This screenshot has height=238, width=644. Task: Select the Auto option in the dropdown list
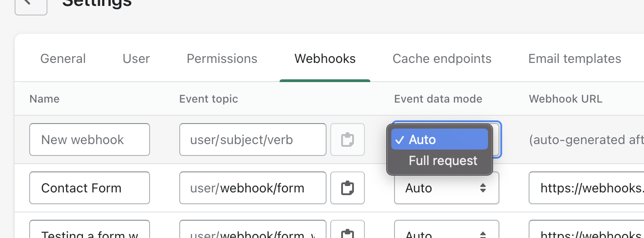(x=439, y=140)
